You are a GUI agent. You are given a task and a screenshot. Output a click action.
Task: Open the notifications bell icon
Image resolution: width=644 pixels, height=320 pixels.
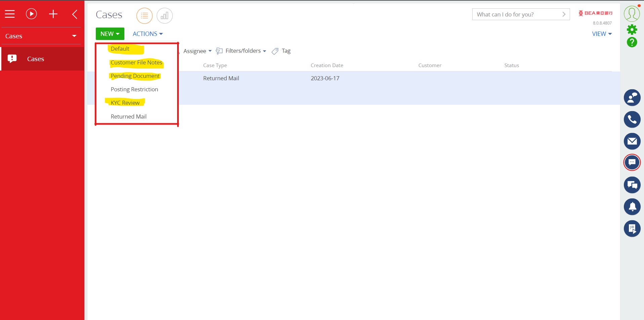click(632, 207)
